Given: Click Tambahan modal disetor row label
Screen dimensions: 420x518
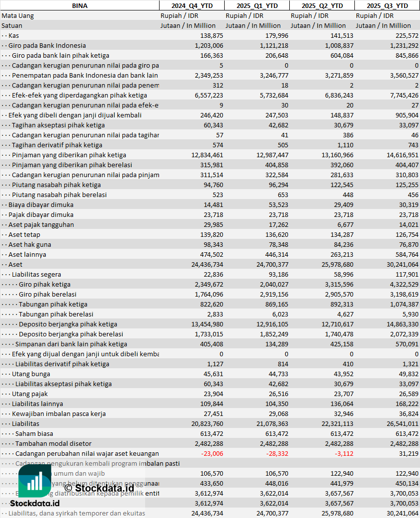Looking at the screenshot, I should point(54,444).
